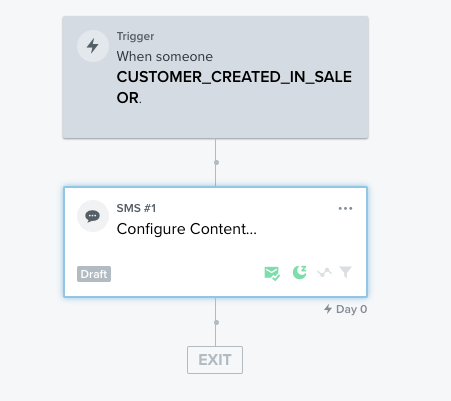The width and height of the screenshot is (451, 401).
Task: Click the CUSTOMER_CREATED_IN_SALEOR trigger name
Action: pos(234,87)
